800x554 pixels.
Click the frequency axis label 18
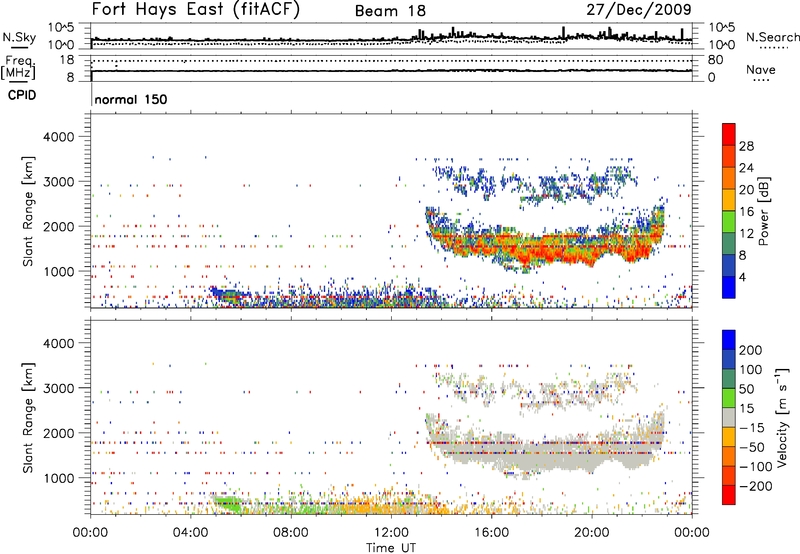point(67,60)
